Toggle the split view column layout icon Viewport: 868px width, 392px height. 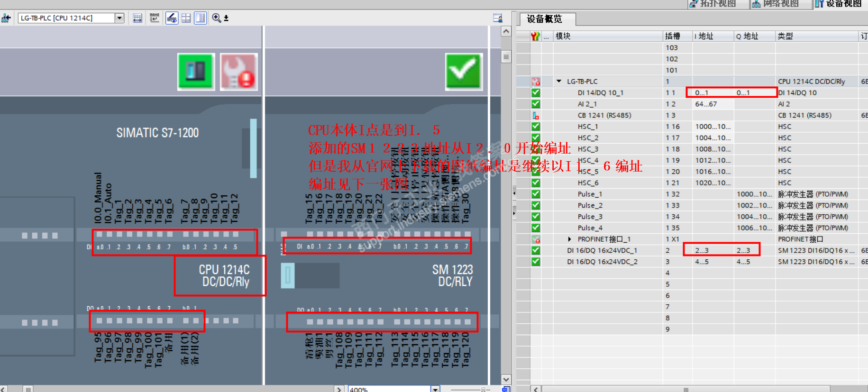pyautogui.click(x=201, y=18)
